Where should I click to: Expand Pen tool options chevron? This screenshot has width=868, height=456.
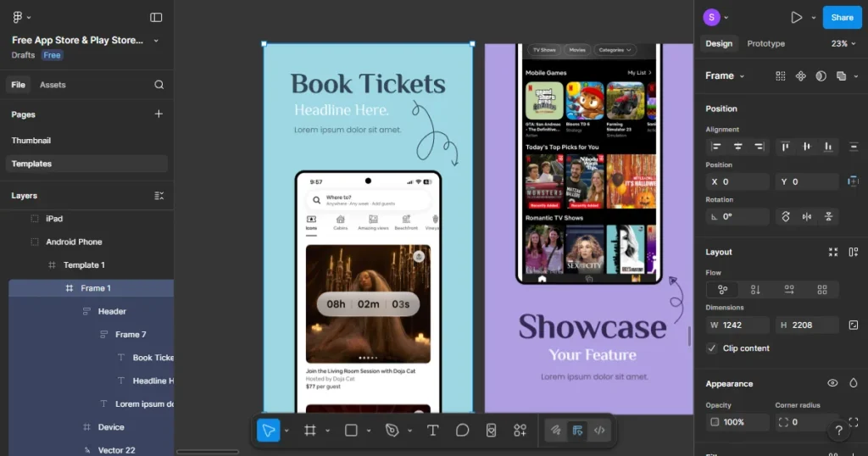409,431
